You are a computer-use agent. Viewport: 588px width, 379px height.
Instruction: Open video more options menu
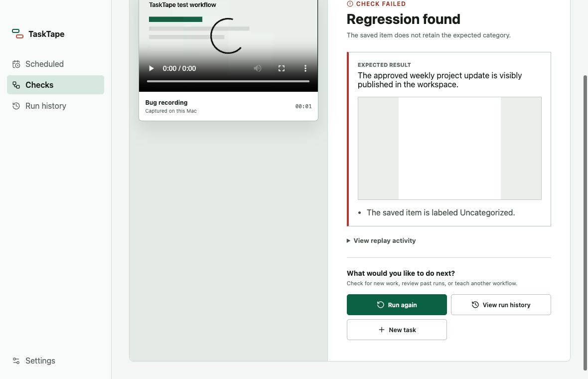coord(305,68)
